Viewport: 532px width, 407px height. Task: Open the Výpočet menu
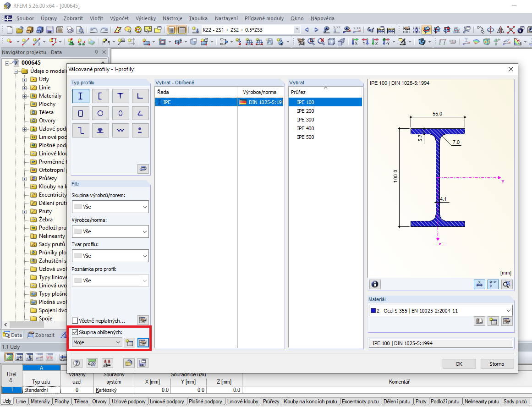tap(119, 18)
